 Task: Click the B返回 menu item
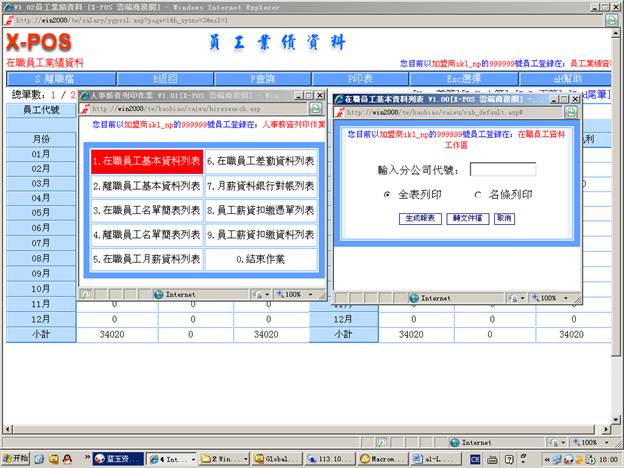pyautogui.click(x=154, y=78)
